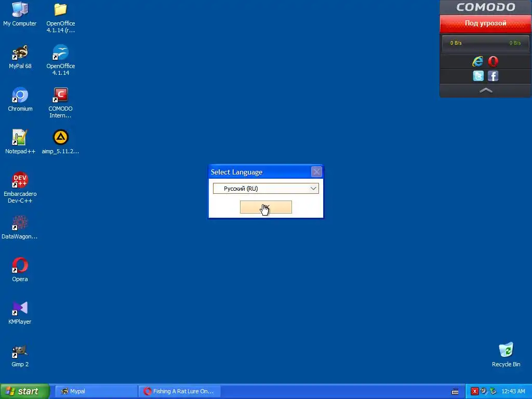
Task: Click the 12:43 AM taskbar clock
Action: coord(513,392)
